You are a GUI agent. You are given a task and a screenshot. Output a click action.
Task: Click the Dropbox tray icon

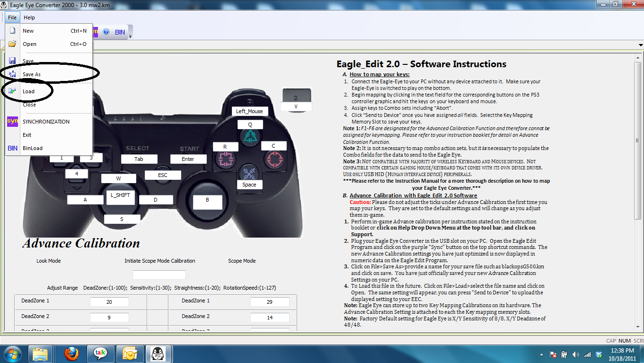(x=599, y=354)
